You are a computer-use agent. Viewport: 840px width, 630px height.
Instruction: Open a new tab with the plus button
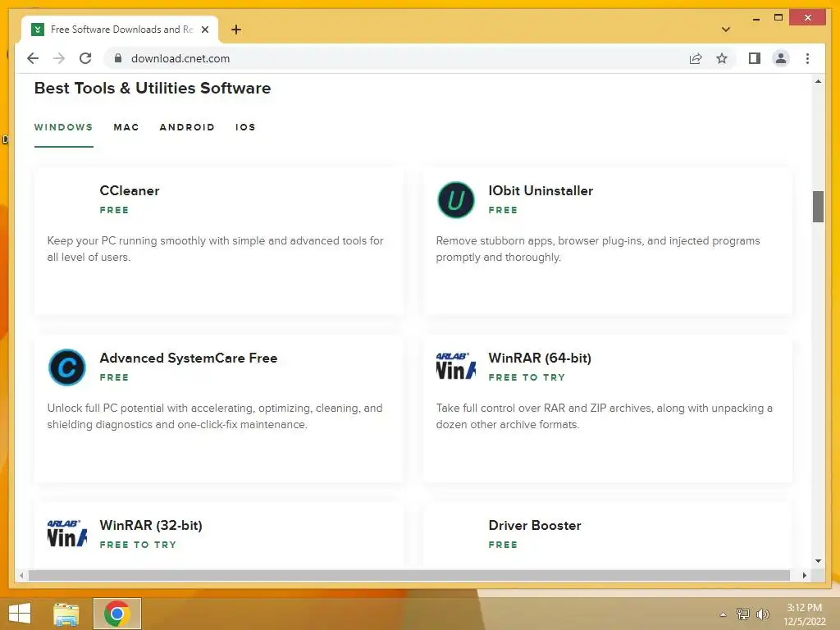(x=235, y=30)
